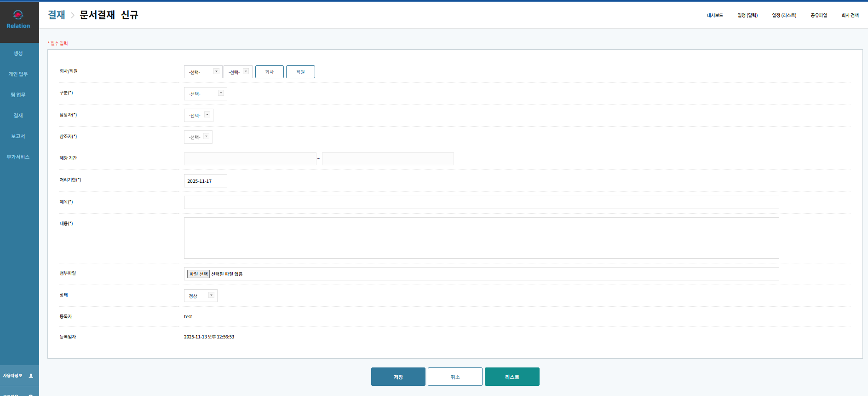Viewport: 868px width, 396px height.
Task: Click the 리스트 list button
Action: click(512, 377)
